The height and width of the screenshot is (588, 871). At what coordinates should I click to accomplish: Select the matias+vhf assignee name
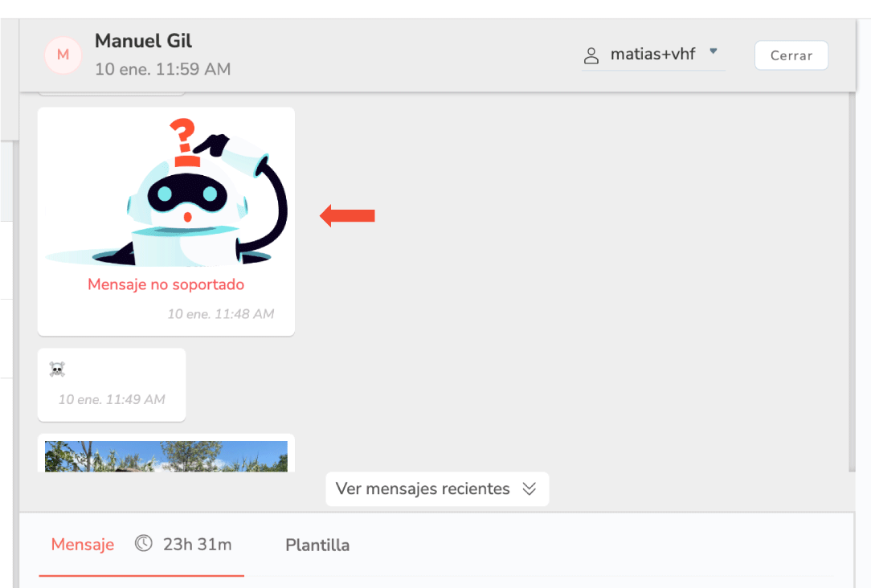pyautogui.click(x=652, y=54)
